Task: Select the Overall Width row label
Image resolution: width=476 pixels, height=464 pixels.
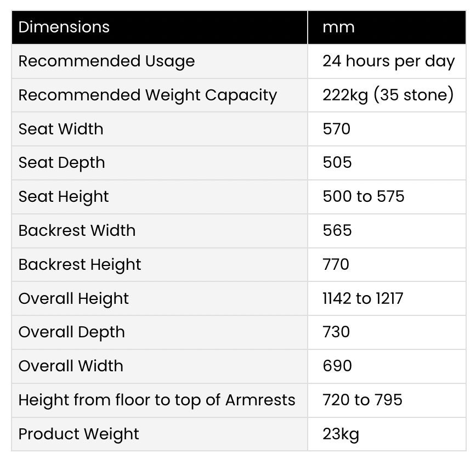Action: [x=71, y=366]
